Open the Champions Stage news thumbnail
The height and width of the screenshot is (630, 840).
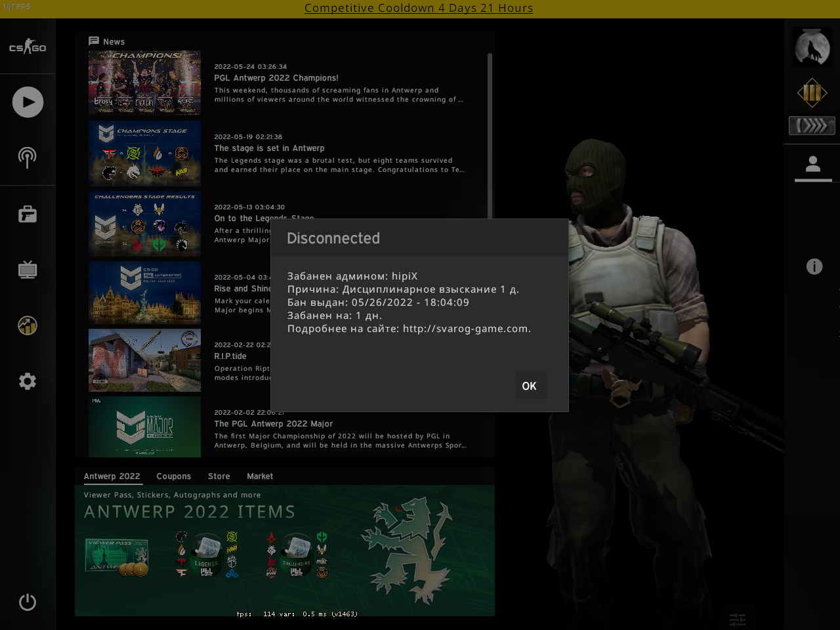144,153
